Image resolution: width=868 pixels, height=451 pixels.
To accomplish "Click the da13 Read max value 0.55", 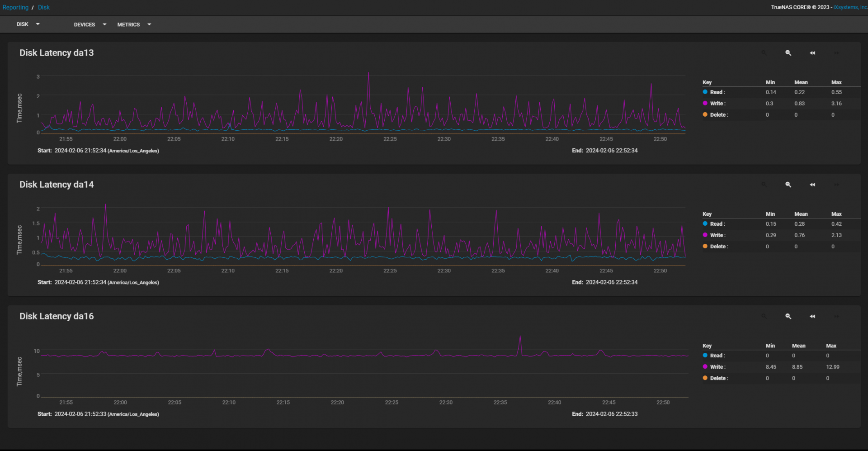I will 836,92.
